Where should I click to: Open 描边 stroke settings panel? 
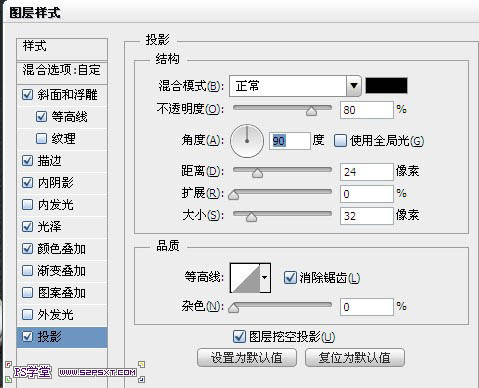[x=49, y=161]
